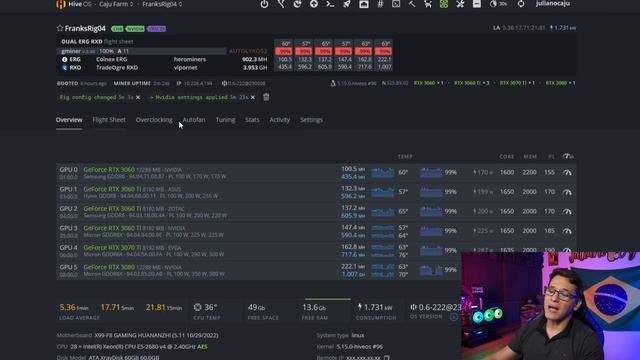
Task: Click the DUAL ERG RXD flight sheet name
Action: click(x=82, y=41)
